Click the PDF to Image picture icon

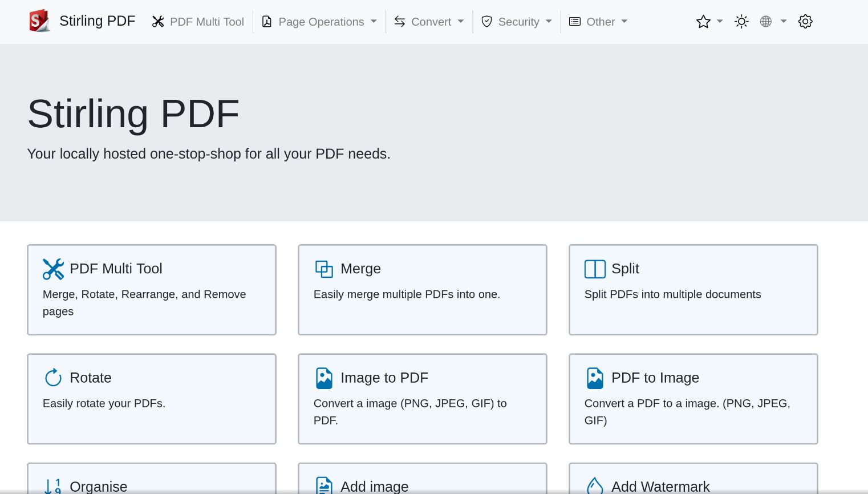pos(595,378)
